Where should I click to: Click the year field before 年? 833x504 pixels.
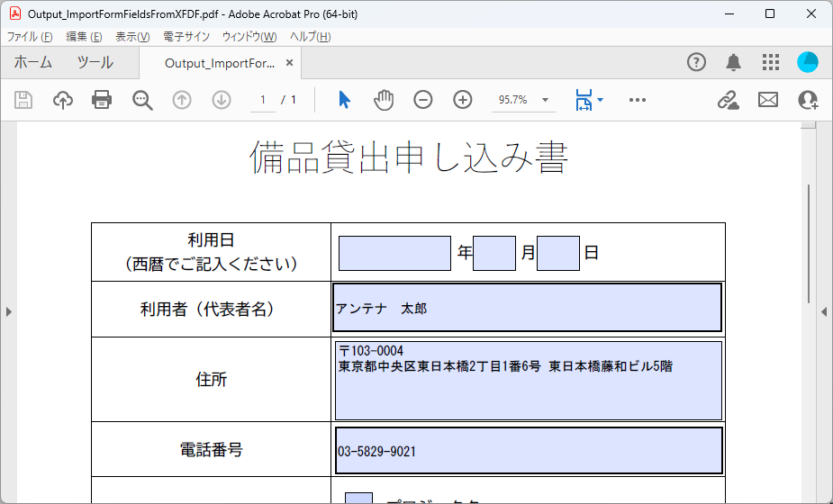[394, 253]
